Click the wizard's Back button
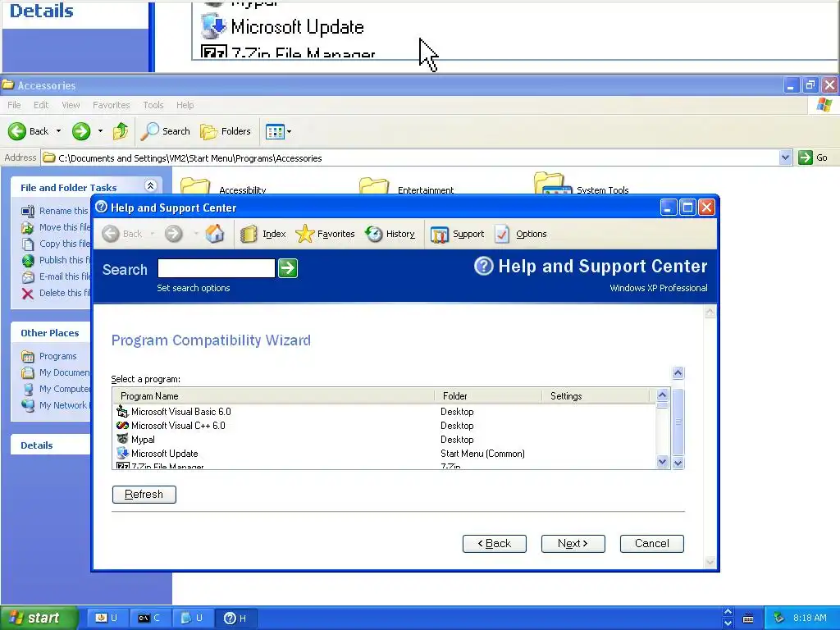This screenshot has width=840, height=630. pos(495,544)
